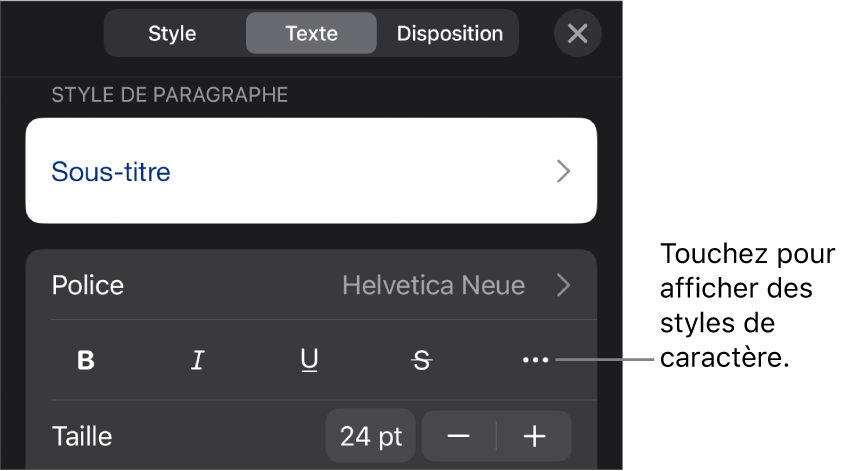Toggle strikethrough text formatting

422,361
